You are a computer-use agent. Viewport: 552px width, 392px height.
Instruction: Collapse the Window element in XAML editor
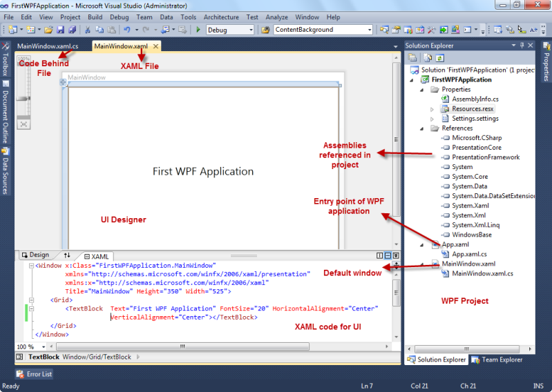pos(31,266)
